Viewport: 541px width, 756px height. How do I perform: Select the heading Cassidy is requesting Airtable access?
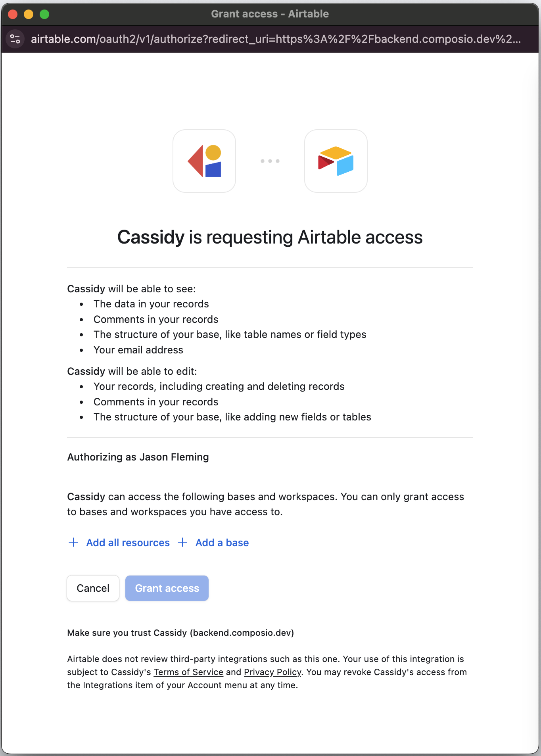point(270,237)
